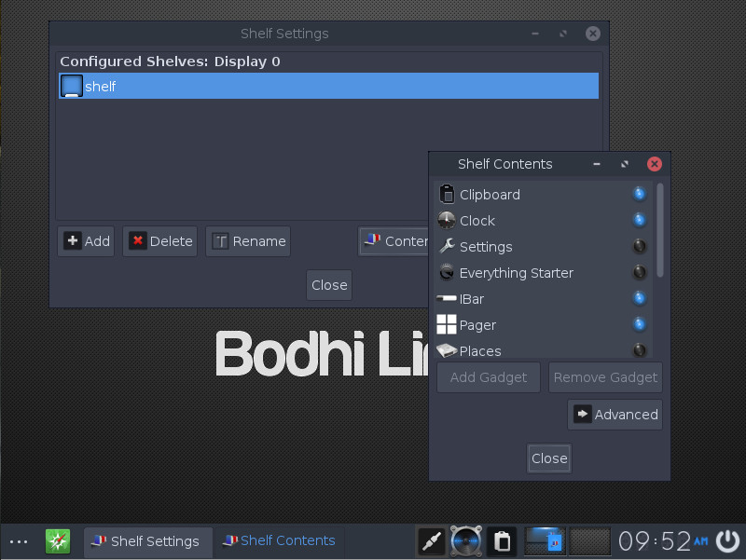746x560 pixels.
Task: Toggle the Clock gadget status indicator
Action: pos(640,220)
